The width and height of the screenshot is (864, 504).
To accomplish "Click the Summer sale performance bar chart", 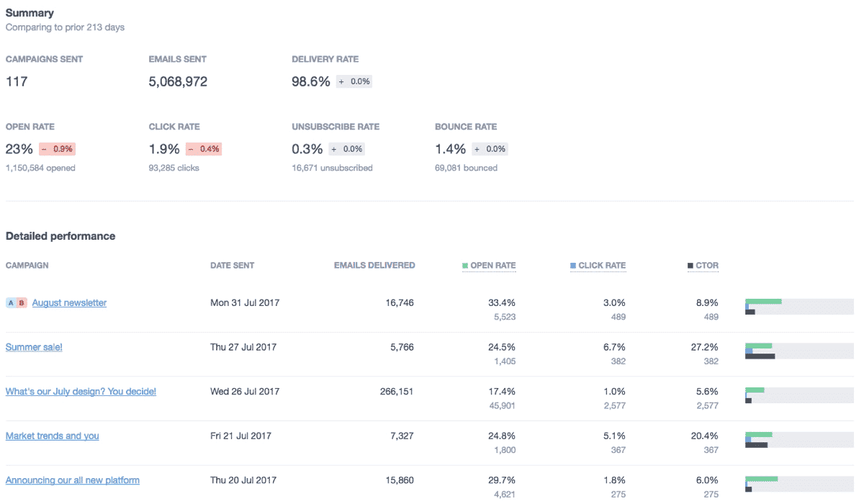I will coord(799,351).
